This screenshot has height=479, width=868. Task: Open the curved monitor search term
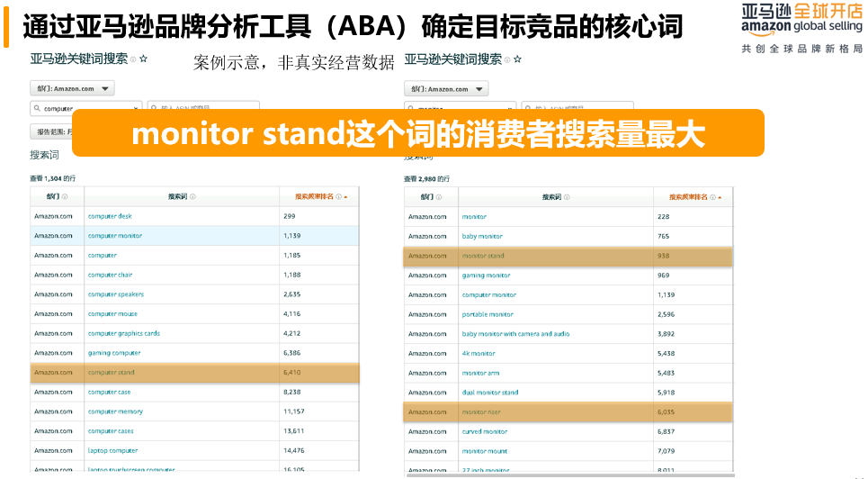[485, 432]
